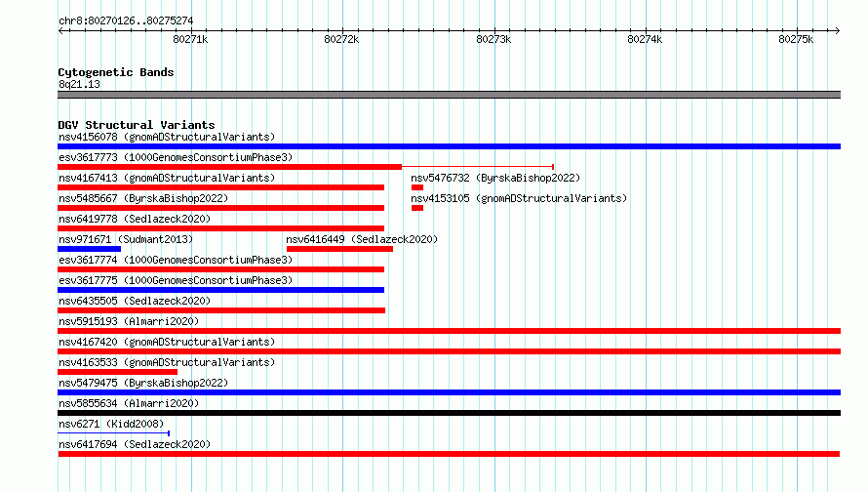Click the blue bar under nsv5479475

click(449, 392)
